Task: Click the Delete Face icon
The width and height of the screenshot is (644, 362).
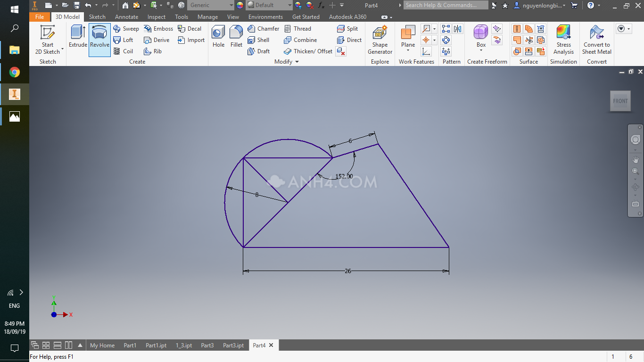Action: (x=341, y=51)
